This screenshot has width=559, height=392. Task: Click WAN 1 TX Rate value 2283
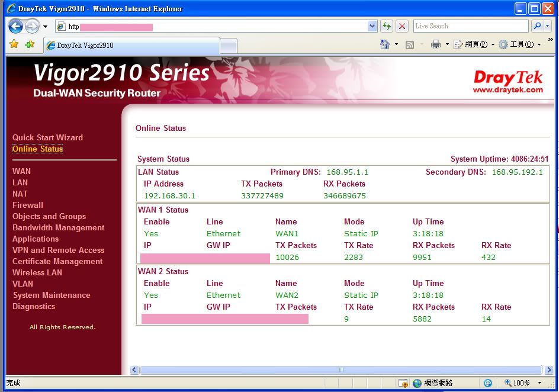tap(354, 258)
